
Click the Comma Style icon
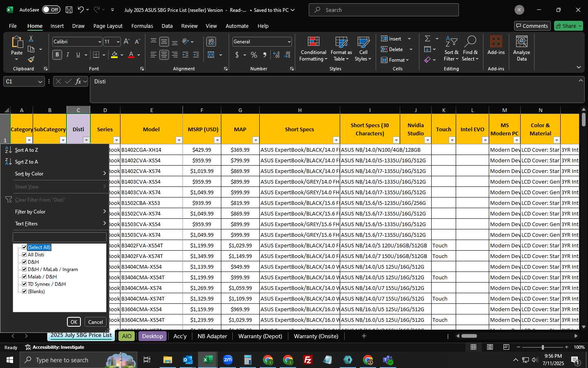(x=265, y=55)
